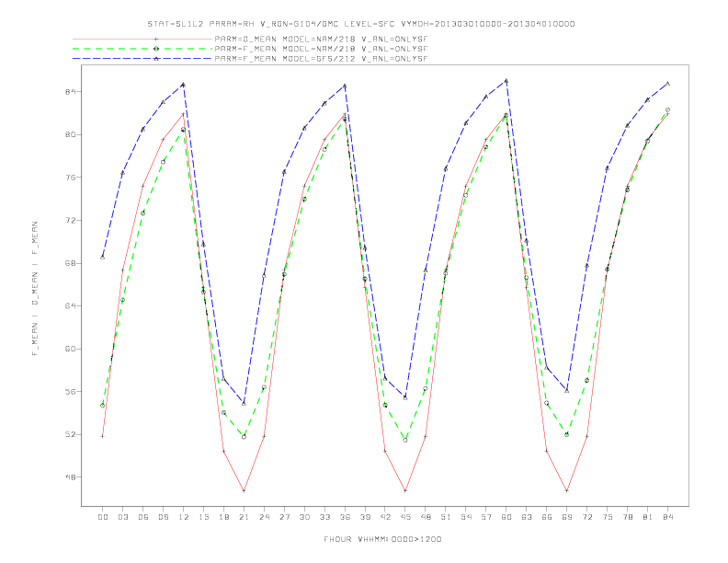Click x-axis forecast hour label 30
The width and height of the screenshot is (728, 563).
tap(304, 517)
